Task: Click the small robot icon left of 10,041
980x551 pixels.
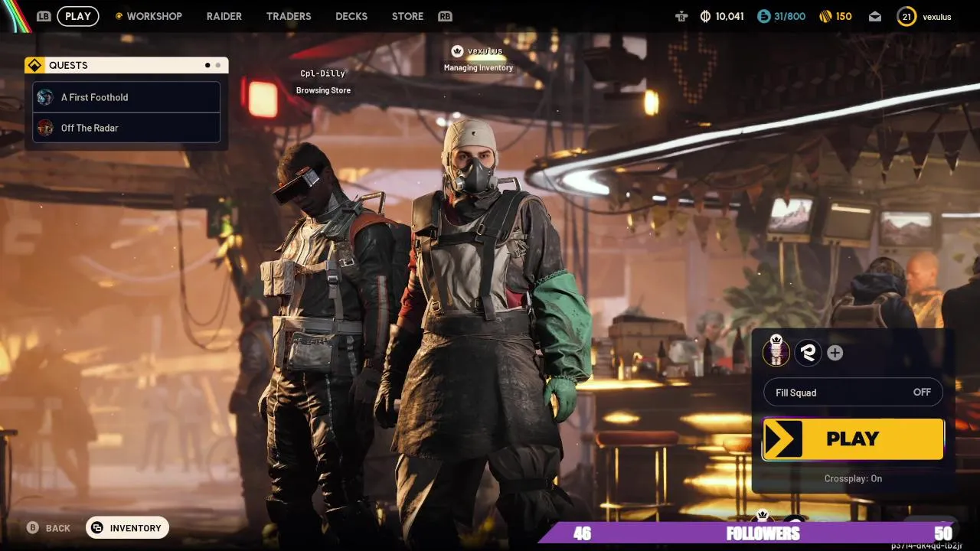Action: click(x=681, y=16)
